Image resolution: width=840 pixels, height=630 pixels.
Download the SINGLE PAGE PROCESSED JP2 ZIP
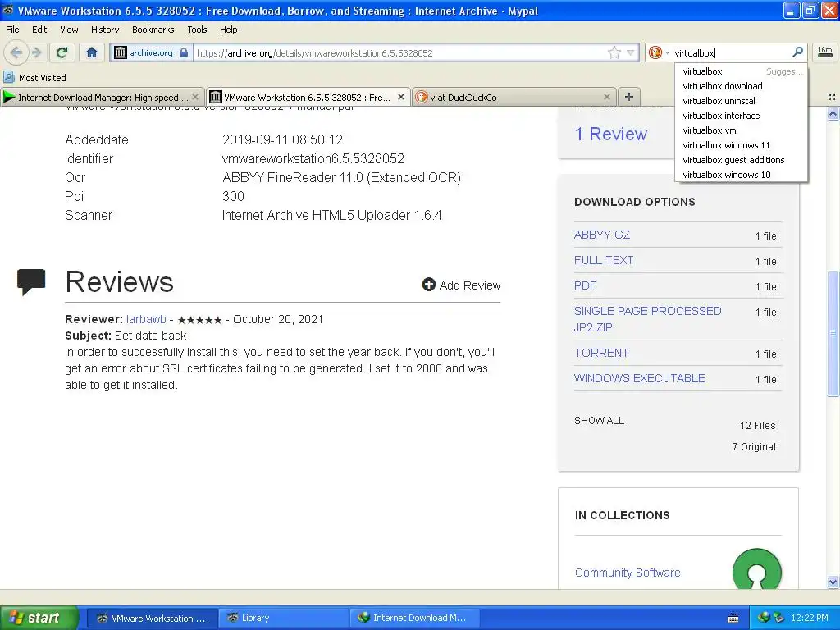pyautogui.click(x=648, y=319)
